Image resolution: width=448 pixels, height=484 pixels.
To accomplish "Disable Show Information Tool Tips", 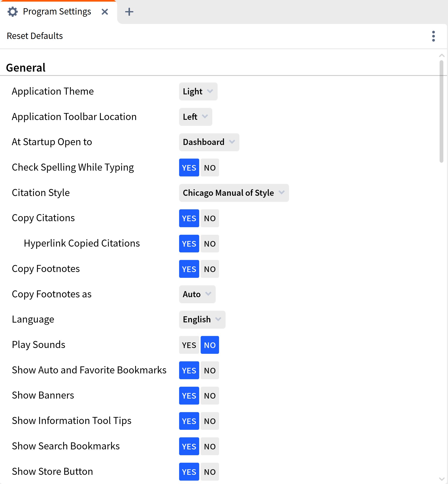I will tap(209, 421).
